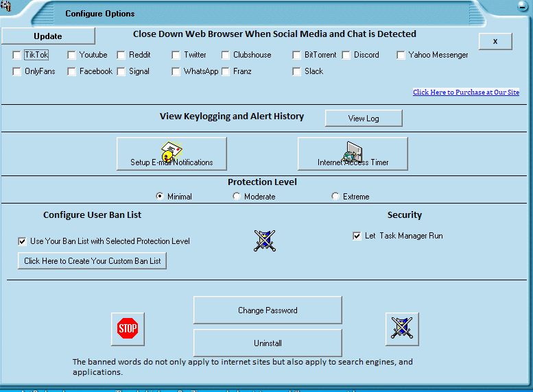This screenshot has width=533, height=392.
Task: Click the Change Password button
Action: point(268,310)
